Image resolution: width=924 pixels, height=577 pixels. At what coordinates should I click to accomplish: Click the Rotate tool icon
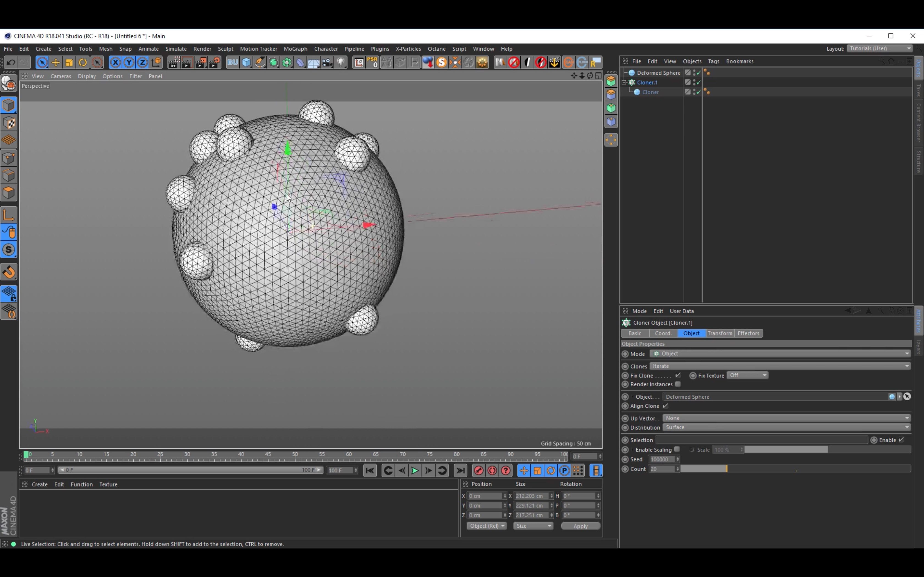[x=82, y=62]
